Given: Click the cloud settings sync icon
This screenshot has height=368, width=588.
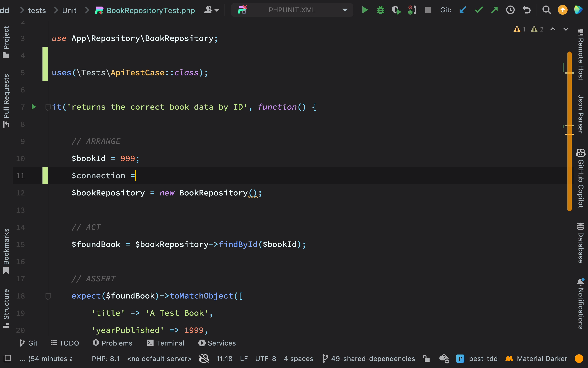Looking at the screenshot, I should click(x=444, y=359).
